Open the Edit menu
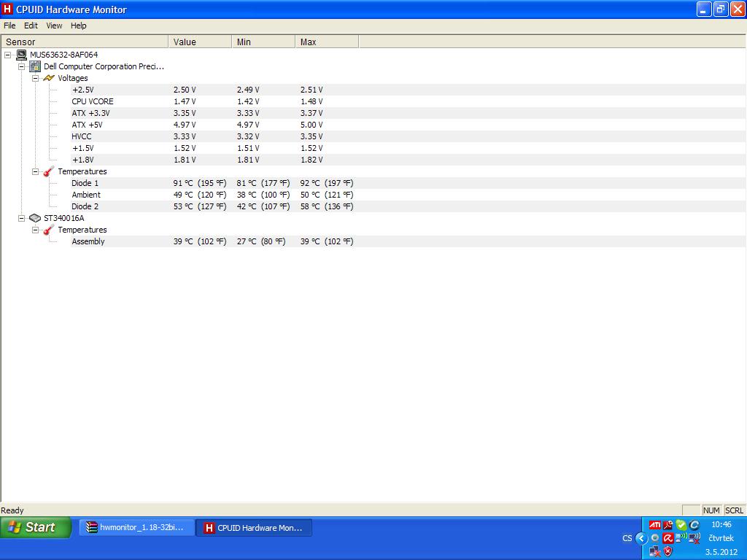Image resolution: width=747 pixels, height=560 pixels. (31, 26)
